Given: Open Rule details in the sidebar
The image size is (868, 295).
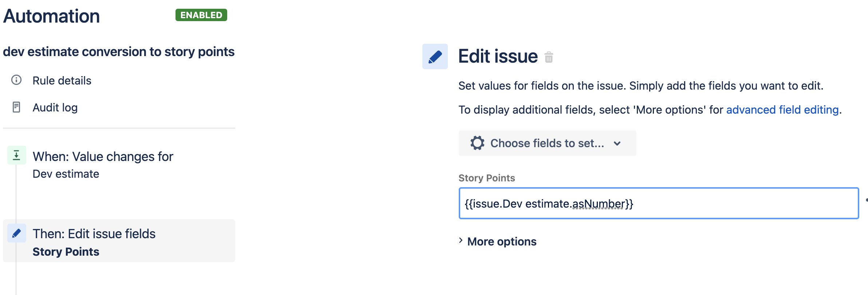Looking at the screenshot, I should click(62, 80).
